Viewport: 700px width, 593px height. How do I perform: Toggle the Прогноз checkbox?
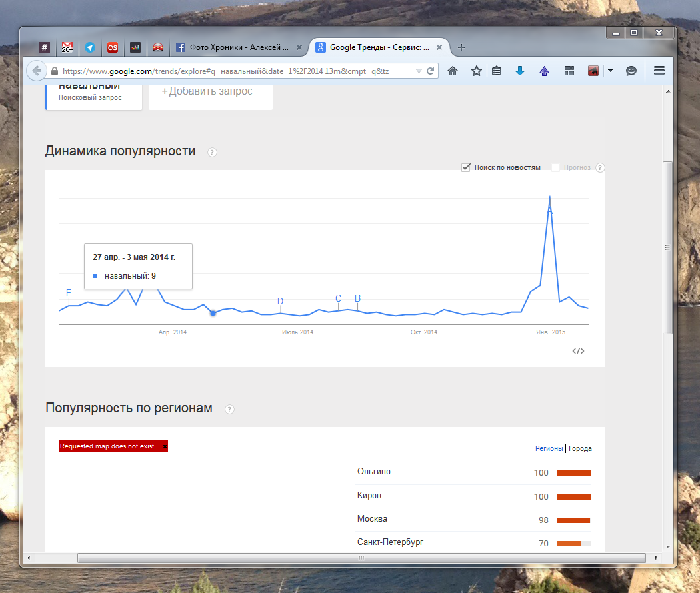pos(556,167)
